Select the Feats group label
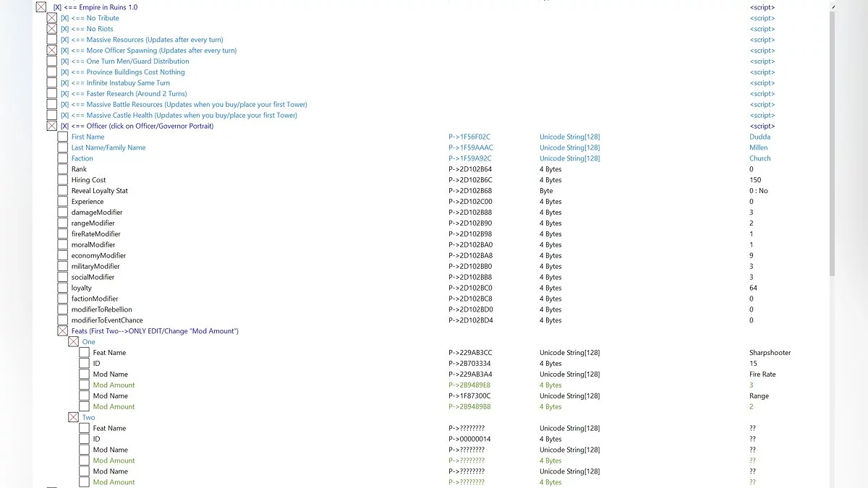 tap(155, 331)
